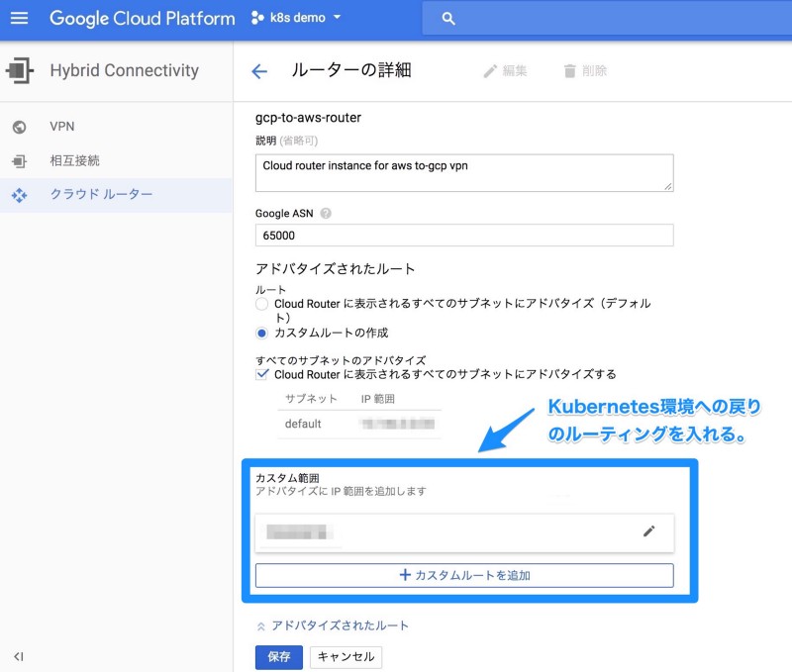The height and width of the screenshot is (672, 792).
Task: Click the カスタム範囲 heading
Action: click(x=287, y=478)
